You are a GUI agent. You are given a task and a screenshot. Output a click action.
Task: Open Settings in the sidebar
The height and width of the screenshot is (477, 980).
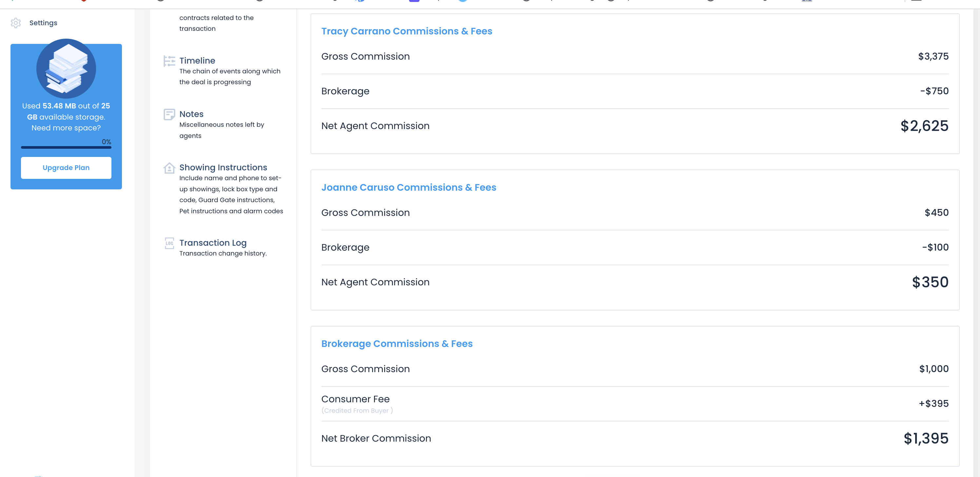[x=43, y=23]
